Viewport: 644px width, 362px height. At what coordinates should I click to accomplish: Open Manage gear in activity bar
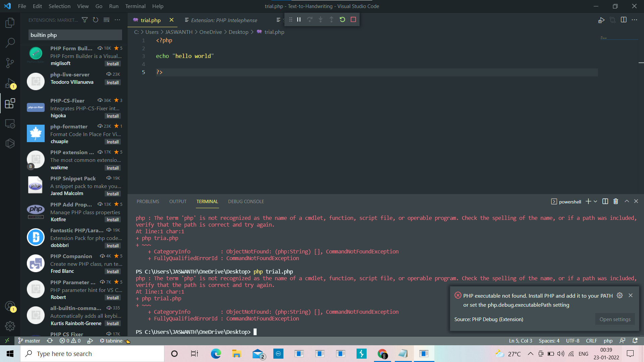pyautogui.click(x=10, y=326)
